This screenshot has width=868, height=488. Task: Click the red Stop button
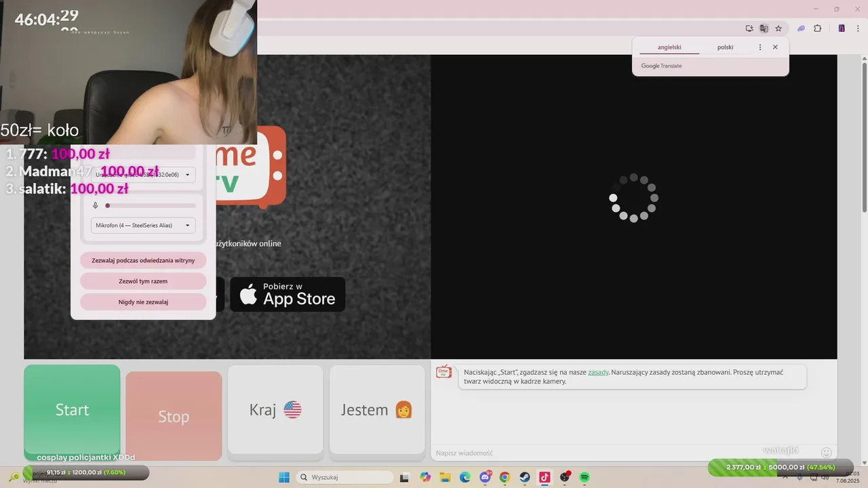click(x=174, y=416)
